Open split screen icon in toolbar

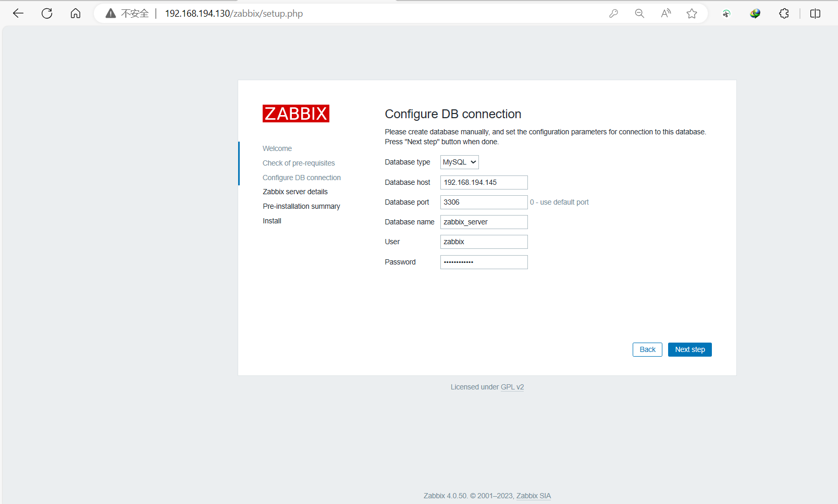[815, 14]
